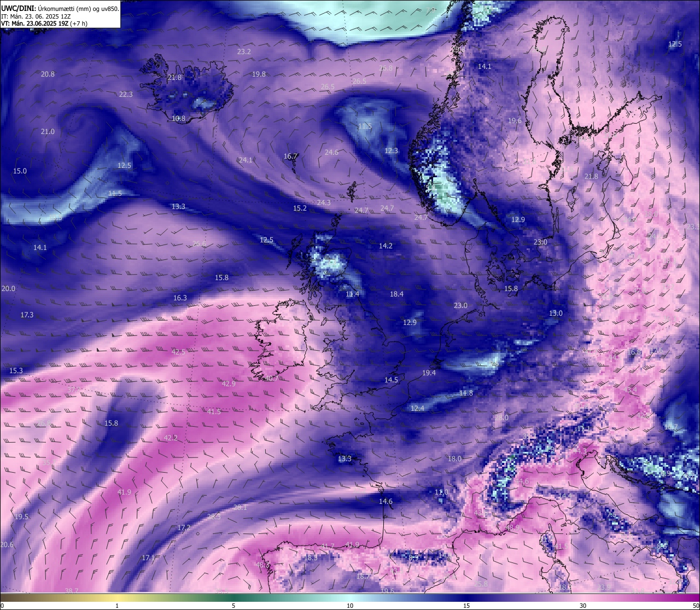The image size is (700, 610).
Task: Click the 41.5 value label
Action: (214, 412)
